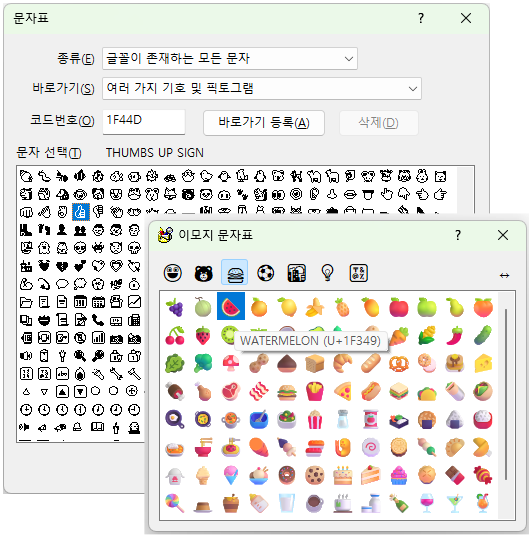Screen dimensions: 529x535
Task: Select the glass of milk emoji
Action: [x=287, y=503]
